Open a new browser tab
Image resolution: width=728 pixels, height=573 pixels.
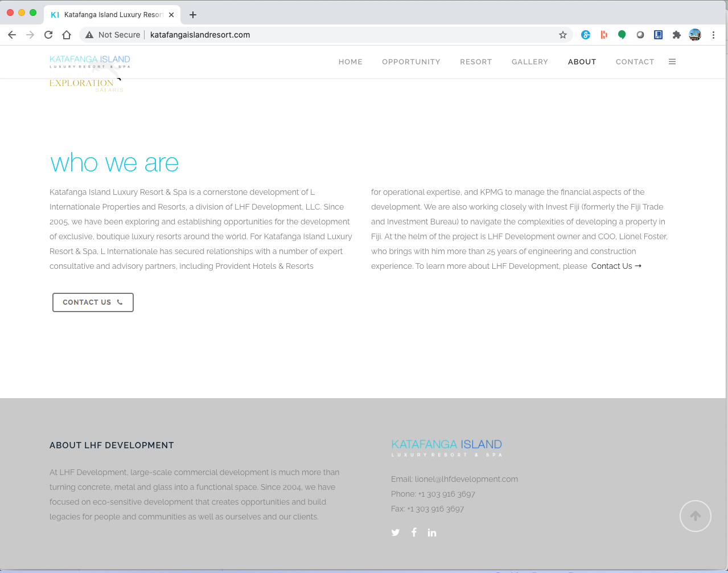[193, 15]
